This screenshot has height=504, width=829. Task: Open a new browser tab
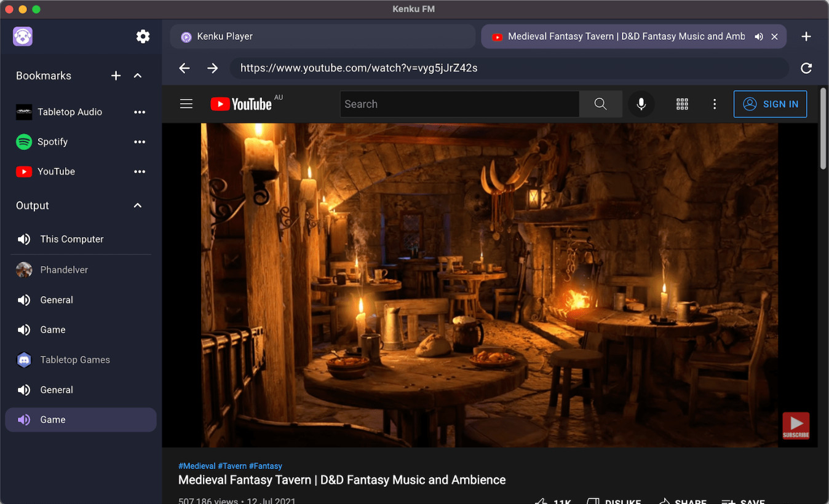tap(806, 37)
